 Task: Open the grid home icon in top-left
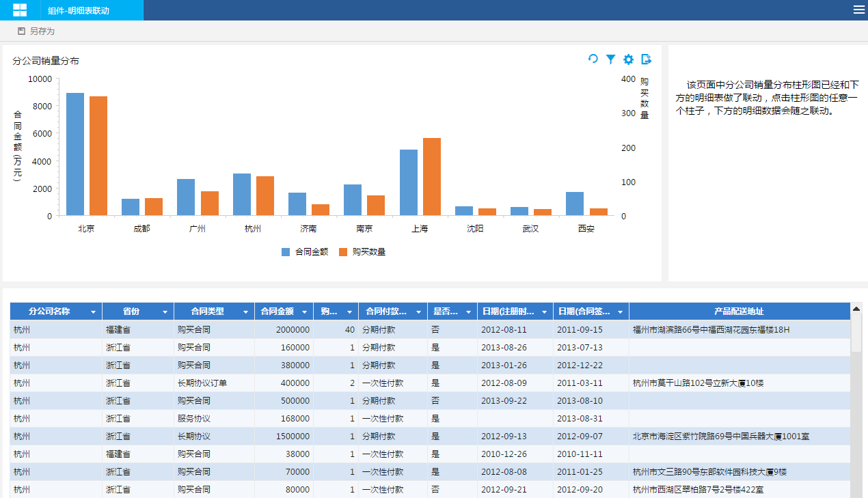20,10
